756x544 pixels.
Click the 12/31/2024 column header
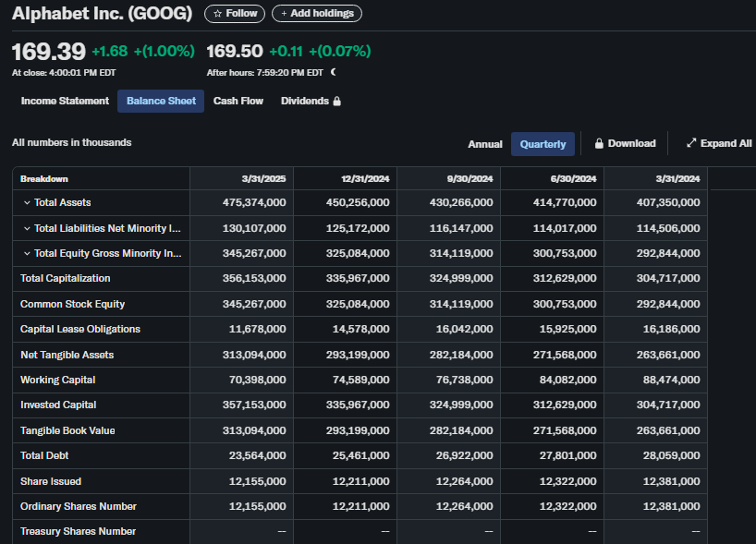(x=365, y=179)
